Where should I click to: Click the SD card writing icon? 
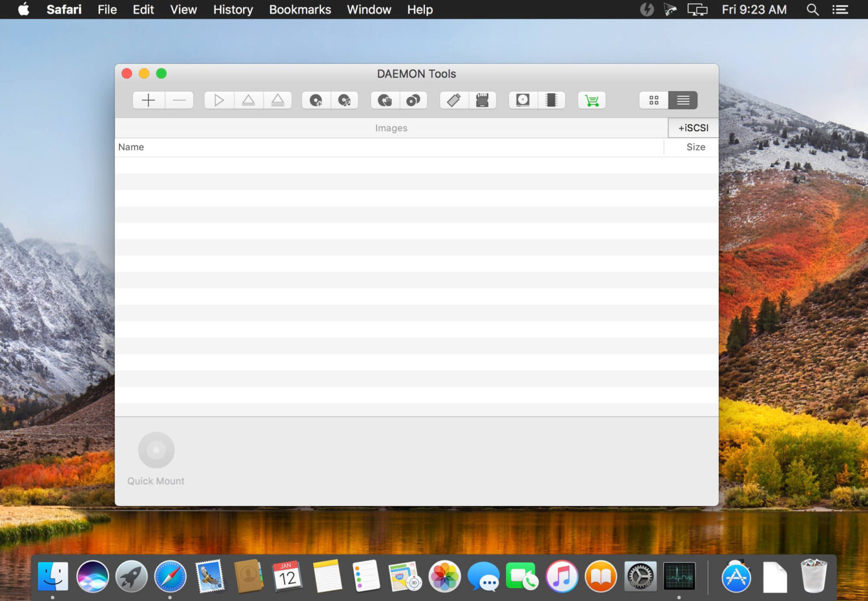pos(483,100)
